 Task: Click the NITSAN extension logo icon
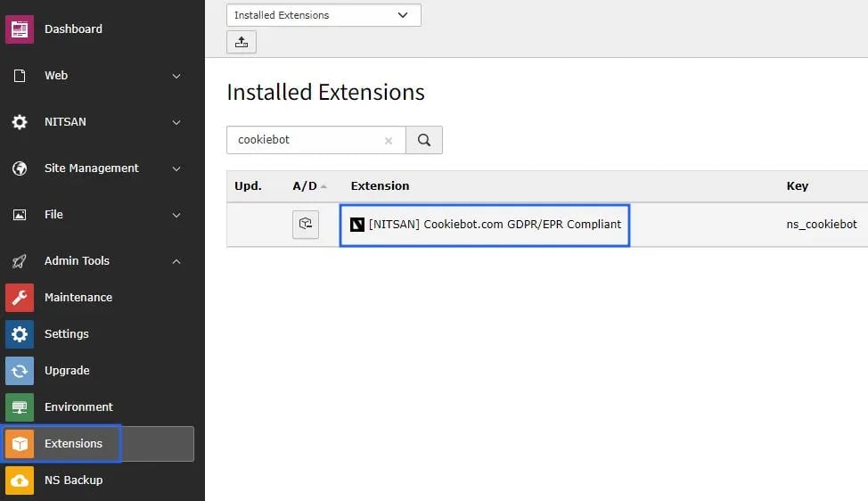[357, 225]
